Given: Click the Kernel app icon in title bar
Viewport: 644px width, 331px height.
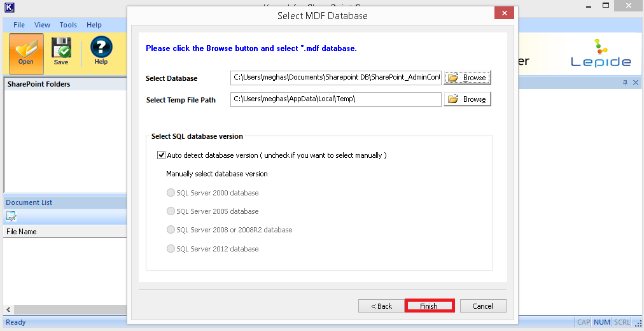Looking at the screenshot, I should point(10,7).
